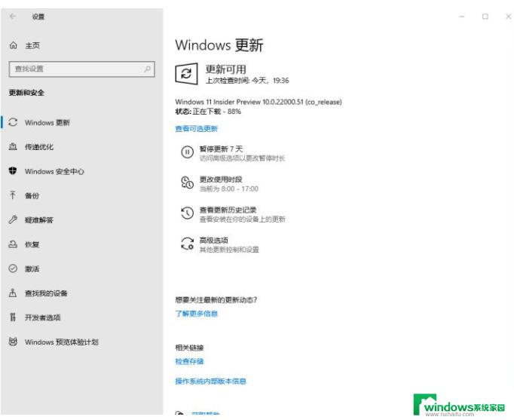This screenshot has height=420, width=514.
Task: Open 操作系统内部版本信息 link
Action: click(x=210, y=381)
